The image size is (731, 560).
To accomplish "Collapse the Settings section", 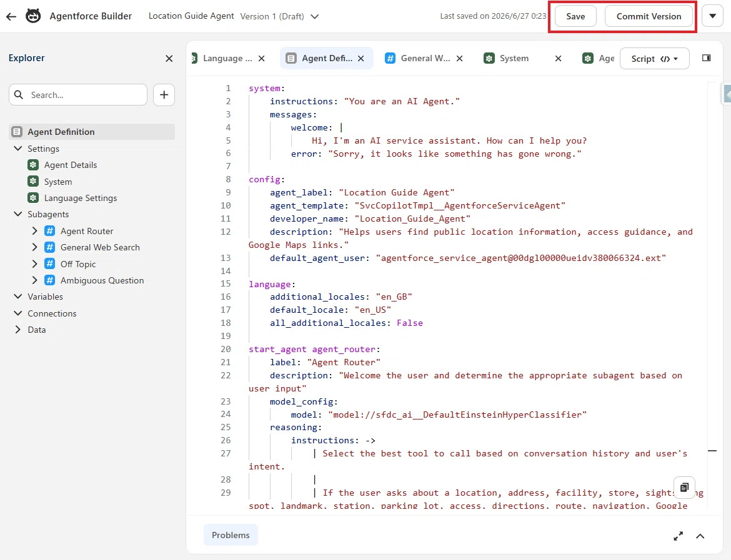I will click(18, 149).
